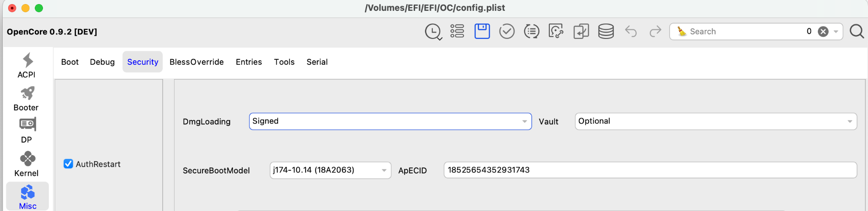Open the ACPI section in sidebar

click(27, 66)
